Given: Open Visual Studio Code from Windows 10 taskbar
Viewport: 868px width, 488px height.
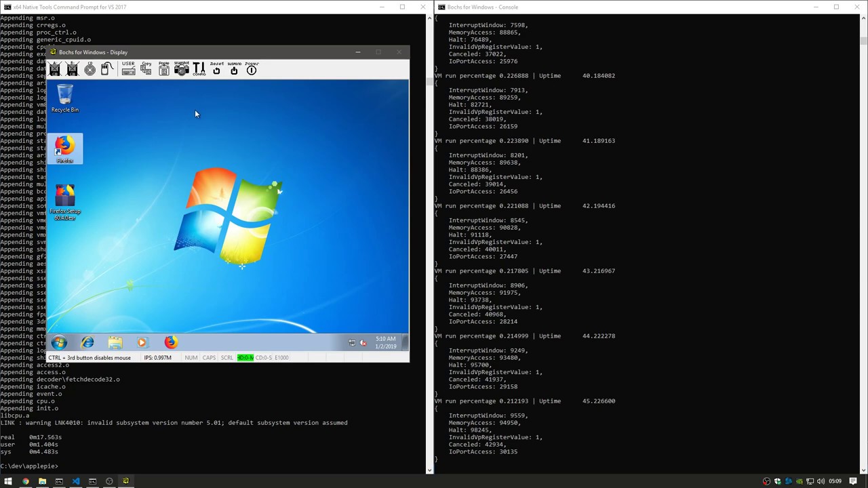Looking at the screenshot, I should click(x=75, y=481).
